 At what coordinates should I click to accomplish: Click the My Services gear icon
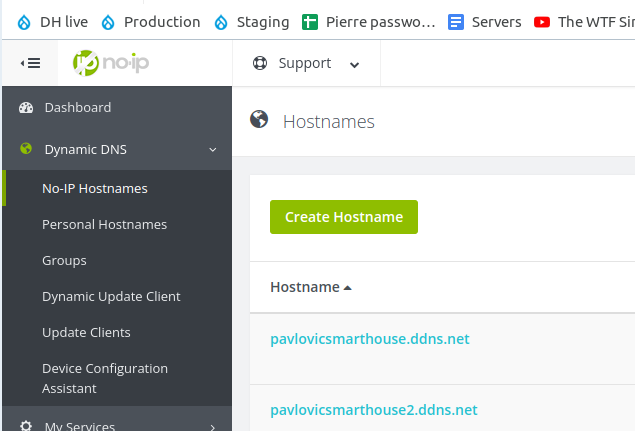(26, 426)
